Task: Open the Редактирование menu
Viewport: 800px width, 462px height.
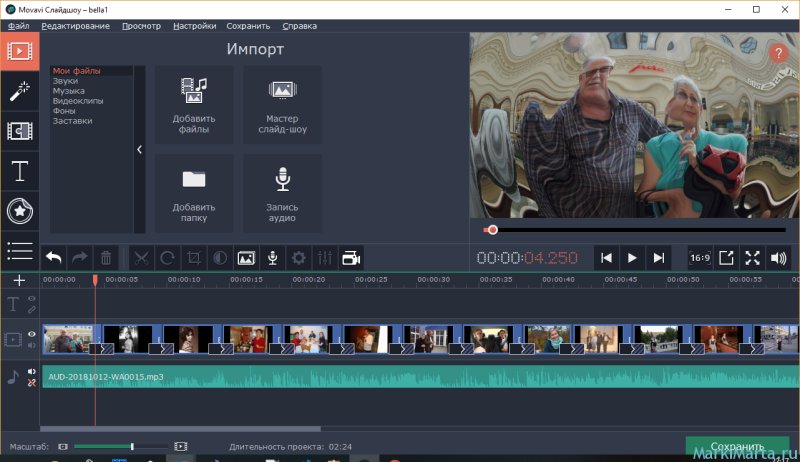Action: [76, 26]
